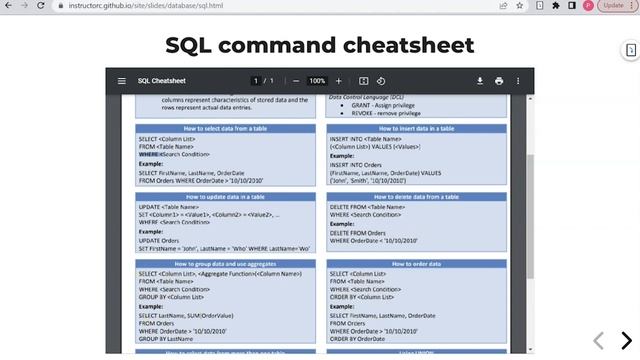
Task: Click the Update button in Chrome
Action: pyautogui.click(x=613, y=6)
